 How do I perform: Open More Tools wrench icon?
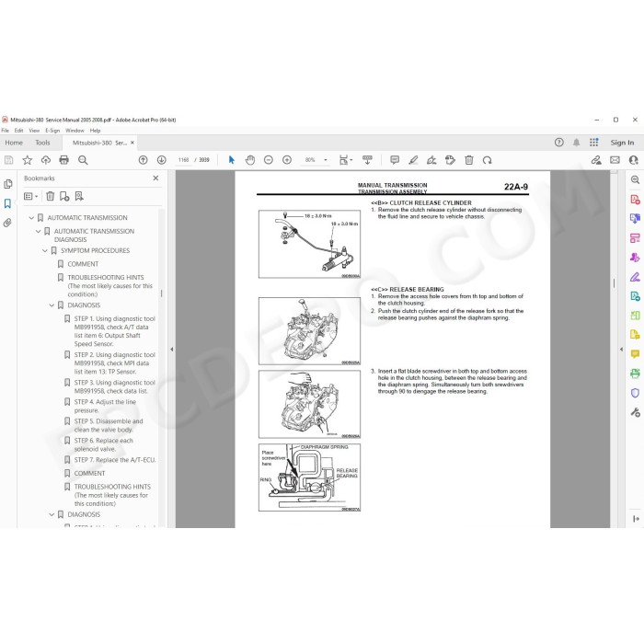(635, 412)
